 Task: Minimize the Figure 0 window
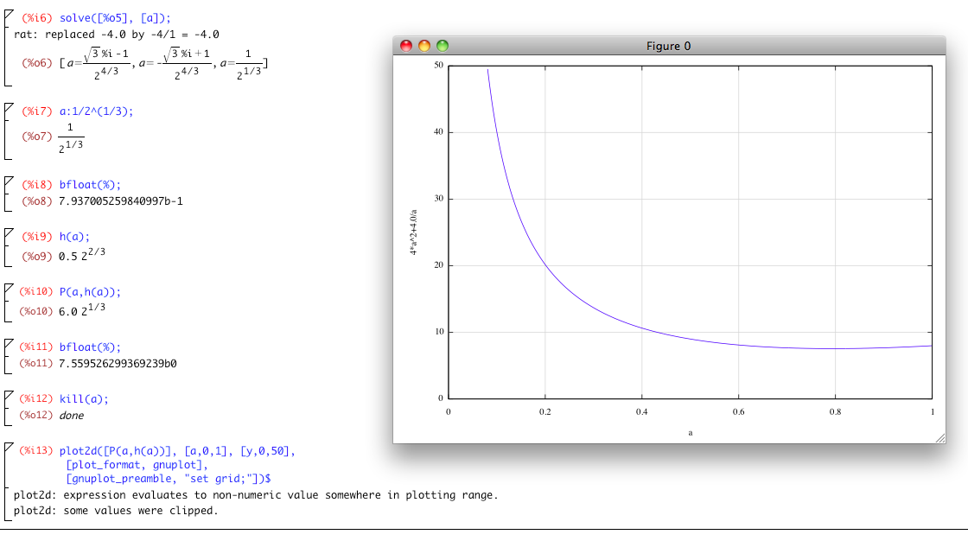[x=423, y=46]
